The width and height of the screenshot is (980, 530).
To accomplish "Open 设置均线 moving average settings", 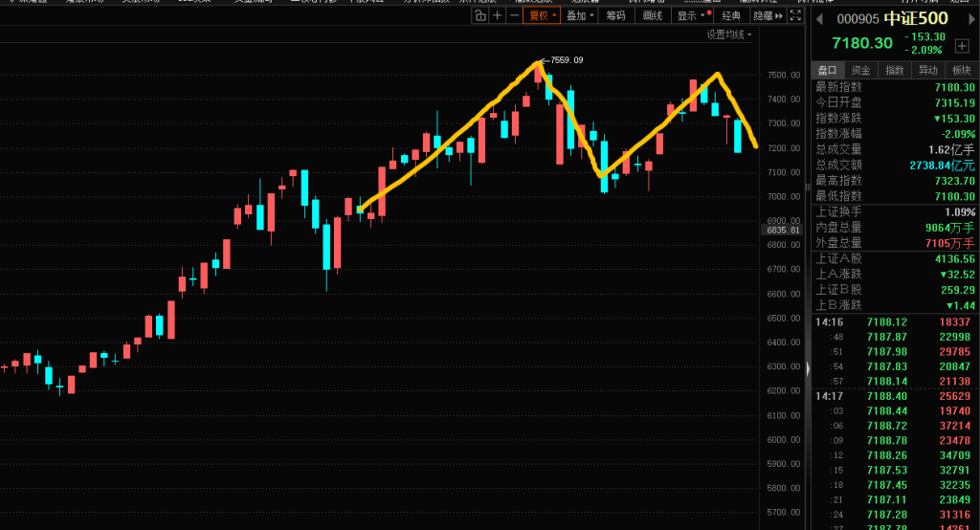I will tap(728, 34).
